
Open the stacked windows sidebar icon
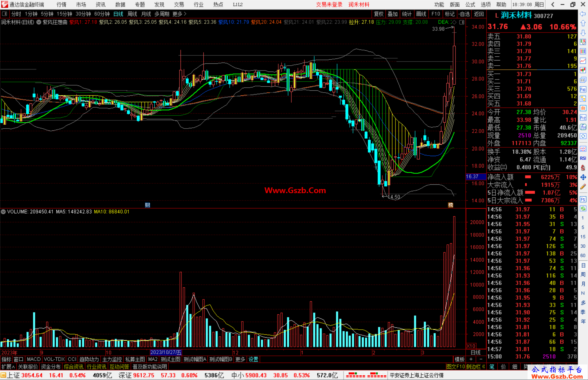click(583, 80)
